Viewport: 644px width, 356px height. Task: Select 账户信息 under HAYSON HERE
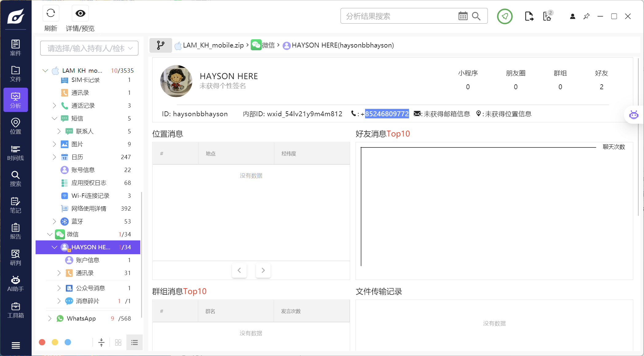87,260
